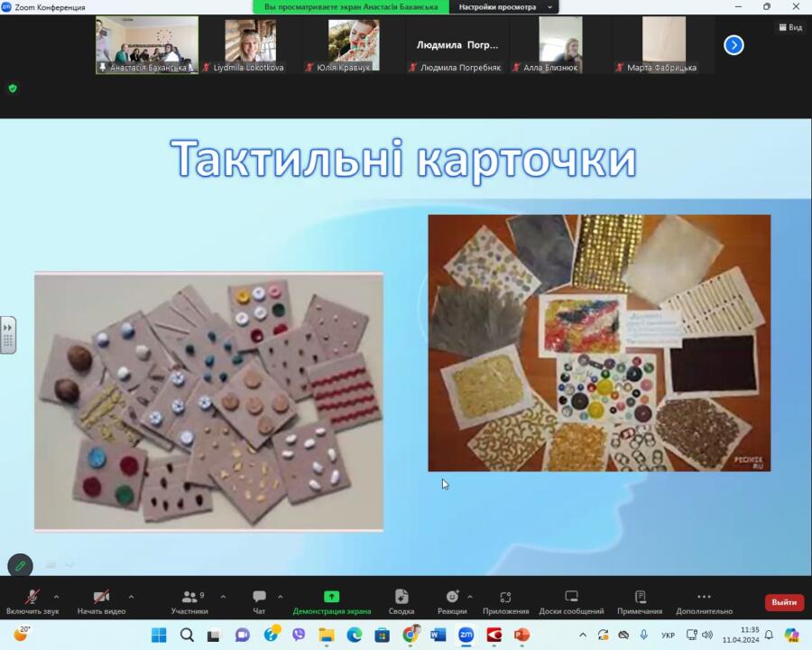Open Google Chrome on taskbar

click(x=411, y=635)
